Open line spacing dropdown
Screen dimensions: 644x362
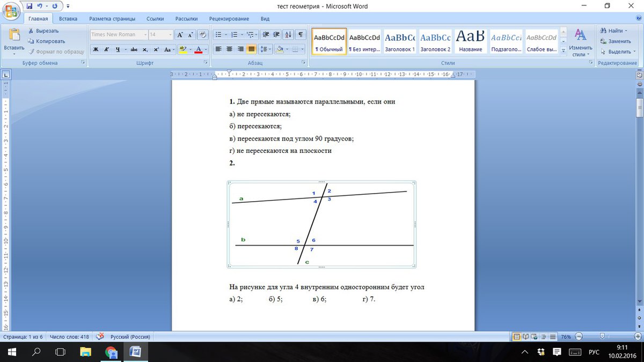coord(266,49)
